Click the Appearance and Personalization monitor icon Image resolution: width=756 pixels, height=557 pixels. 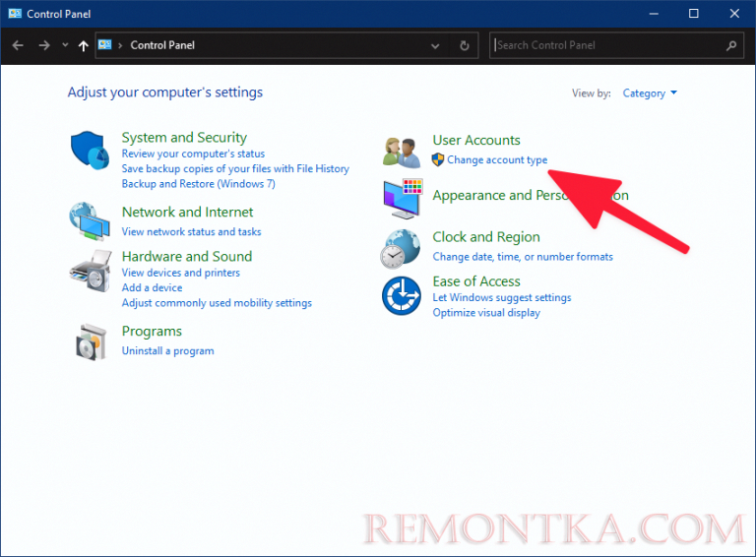point(403,199)
